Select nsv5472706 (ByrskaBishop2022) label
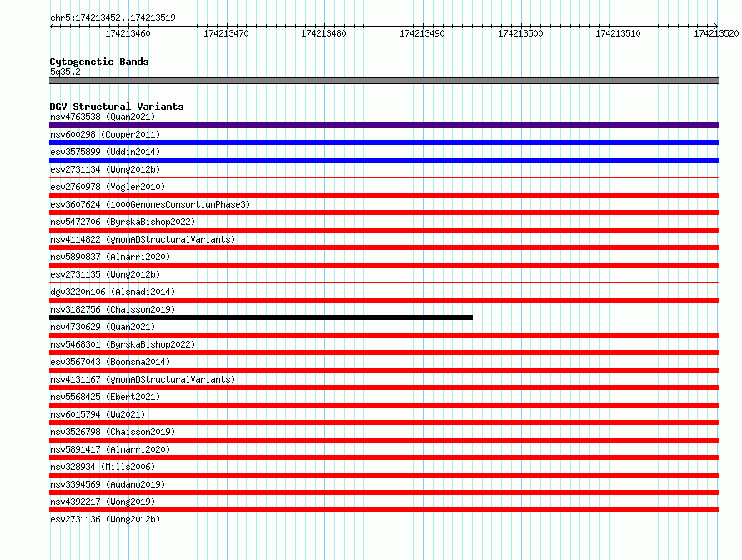 123,222
